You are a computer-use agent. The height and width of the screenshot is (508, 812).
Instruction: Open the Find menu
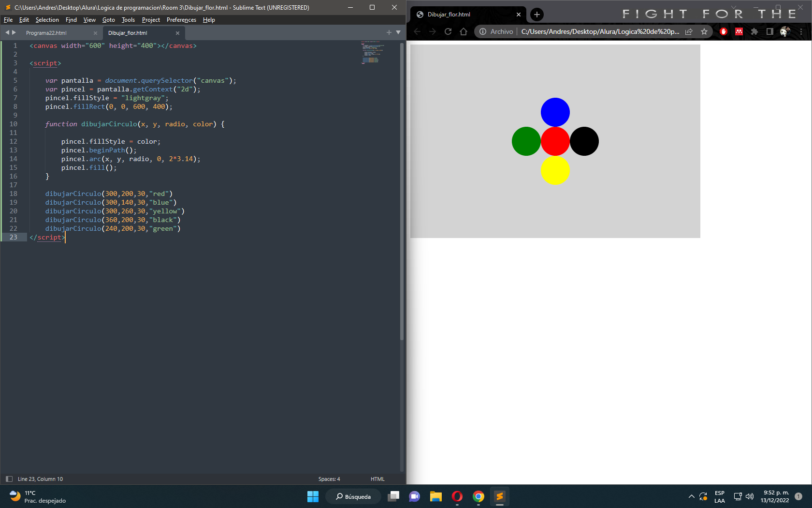(x=71, y=20)
